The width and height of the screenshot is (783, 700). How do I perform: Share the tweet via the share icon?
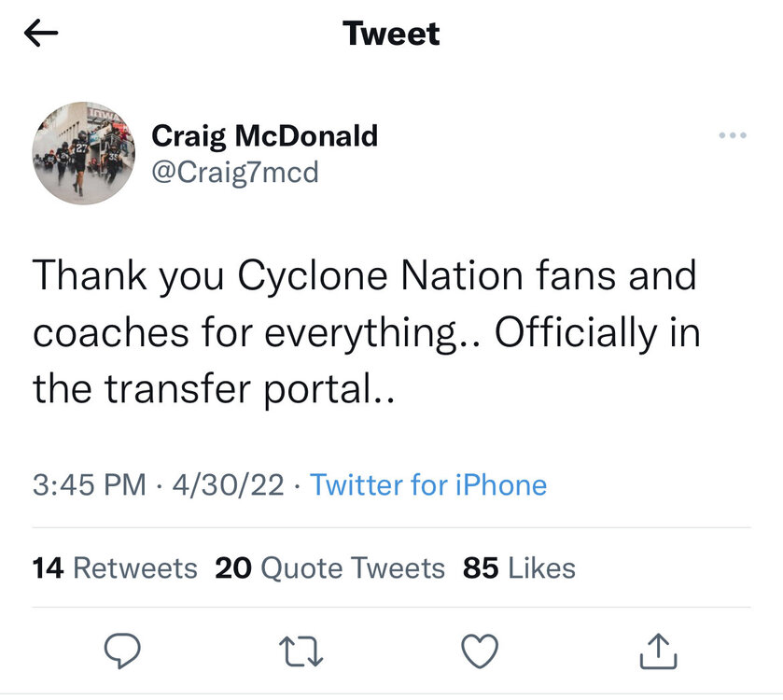point(656,651)
